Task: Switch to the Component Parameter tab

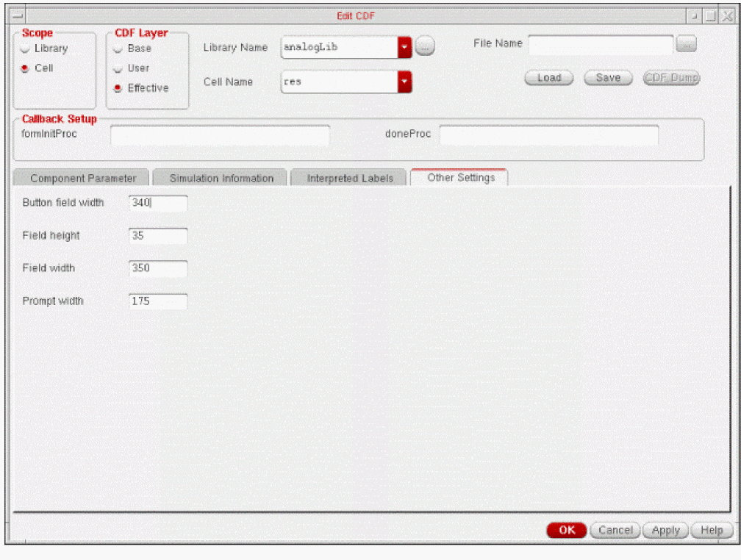Action: [82, 178]
